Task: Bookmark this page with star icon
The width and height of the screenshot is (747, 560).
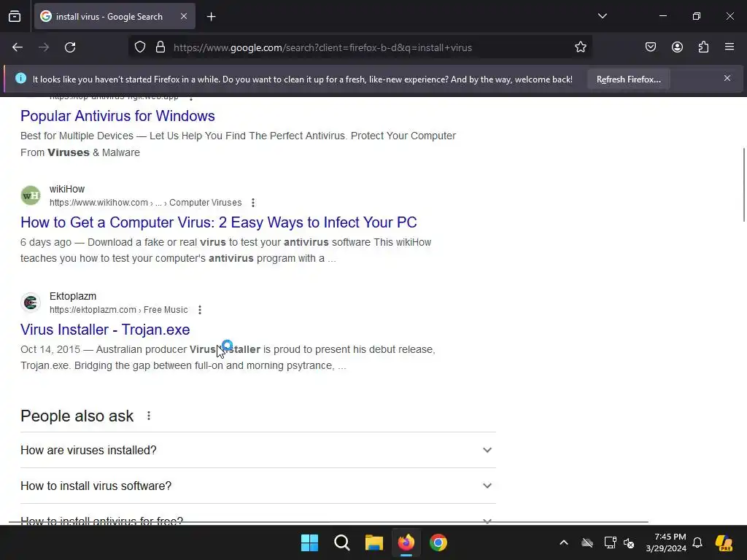Action: point(580,47)
